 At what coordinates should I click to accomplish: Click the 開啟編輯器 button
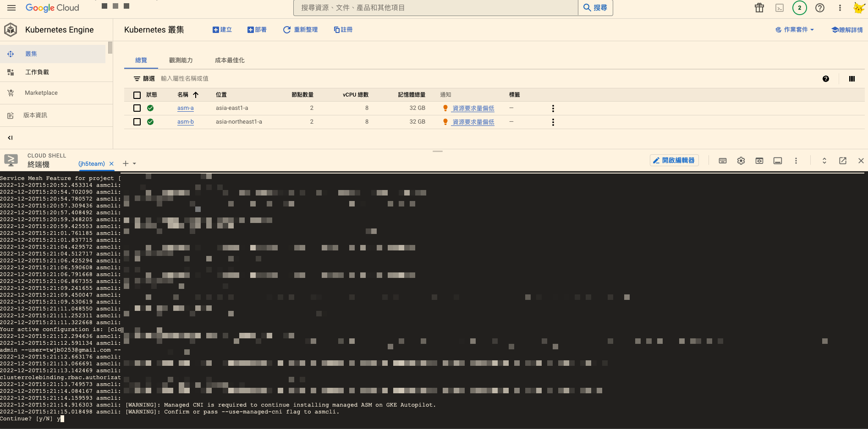(x=674, y=161)
